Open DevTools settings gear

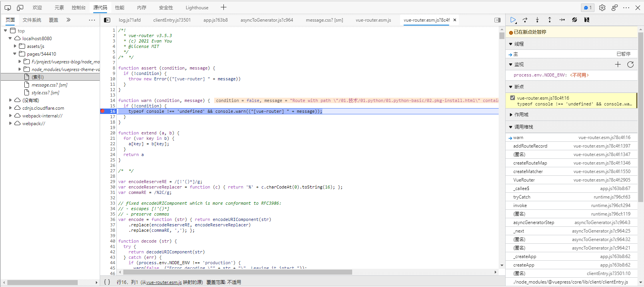coord(602,8)
